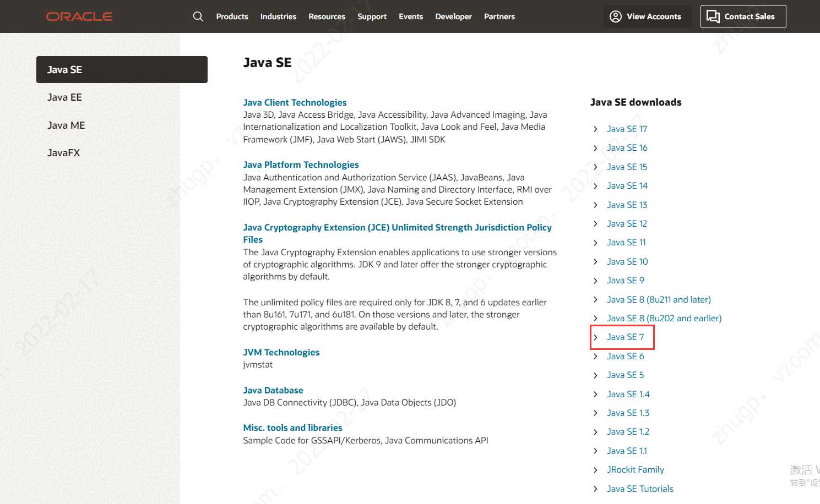820x504 pixels.
Task: Open the Java SE 10 download link
Action: coord(627,261)
